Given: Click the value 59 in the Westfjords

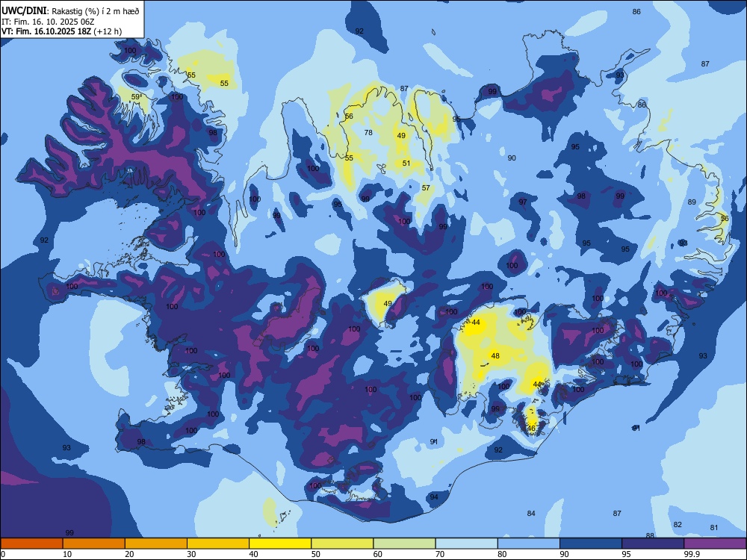Looking at the screenshot, I should (x=135, y=96).
